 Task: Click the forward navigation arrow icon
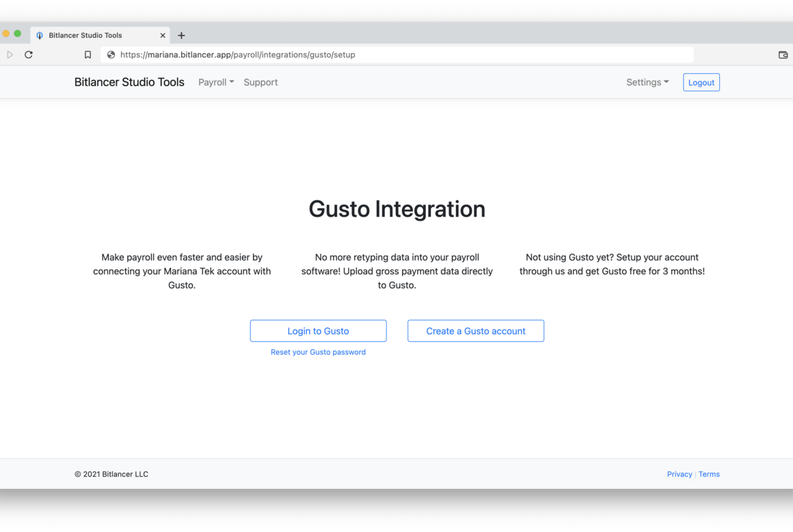point(10,55)
